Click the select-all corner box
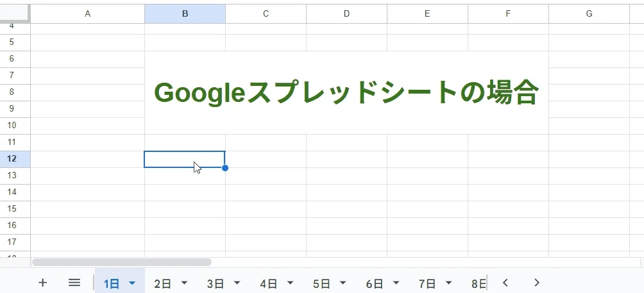This screenshot has height=293, width=644. [x=15, y=13]
